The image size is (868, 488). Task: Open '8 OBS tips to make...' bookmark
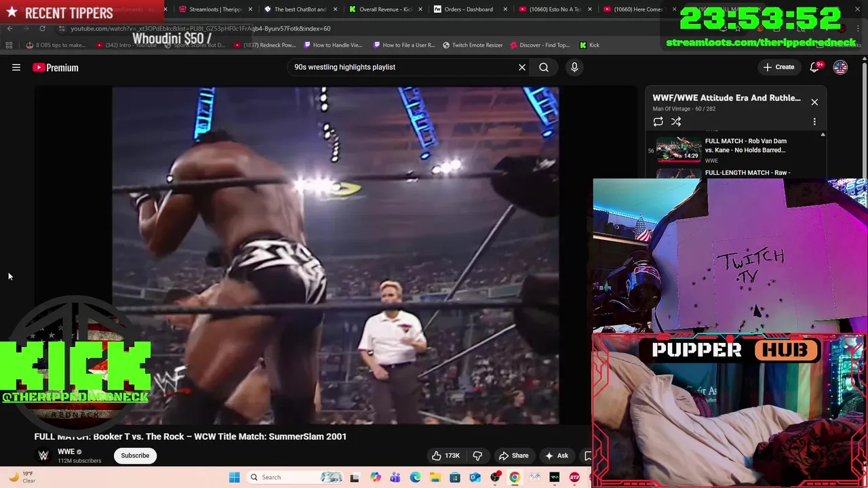pyautogui.click(x=56, y=45)
